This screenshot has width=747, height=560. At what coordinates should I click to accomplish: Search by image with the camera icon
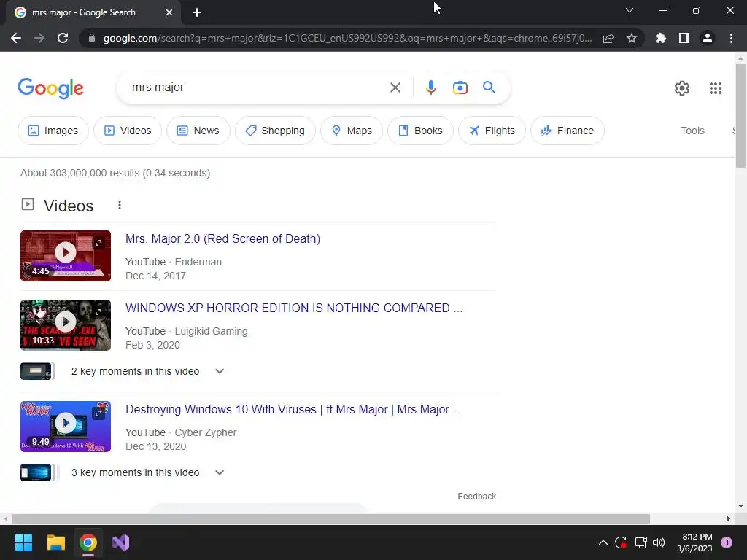[460, 87]
